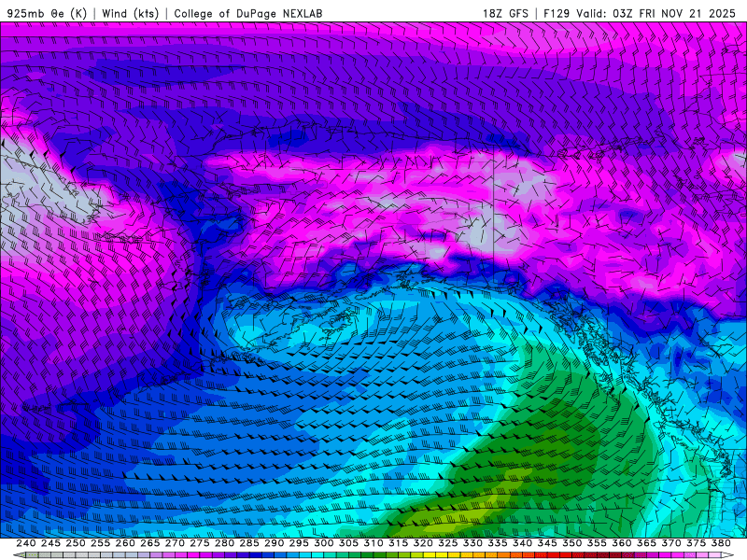Select the 295 value on the color scale

[298, 543]
